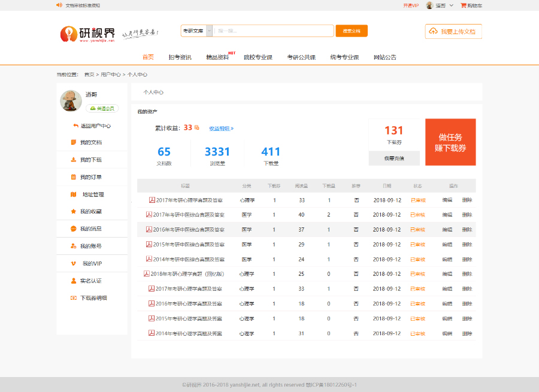Click the 做任务赚下载券 orange banner

tap(450, 142)
